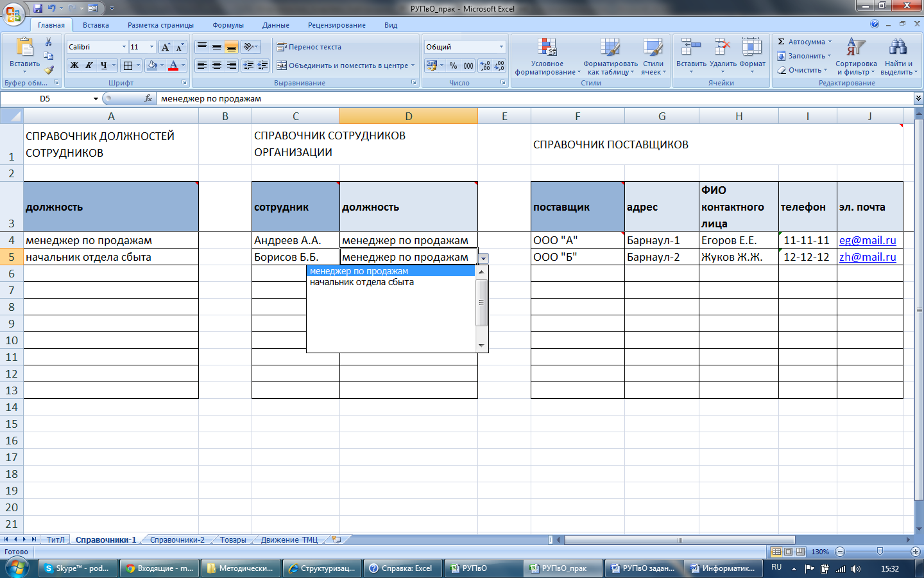Click the Thousands separator (000) format icon

tap(468, 66)
